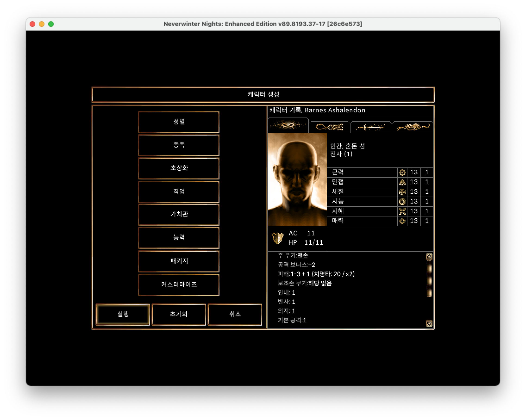The image size is (526, 420).
Task: Click the Wisdom (지혜) ability icon
Action: 402,211
